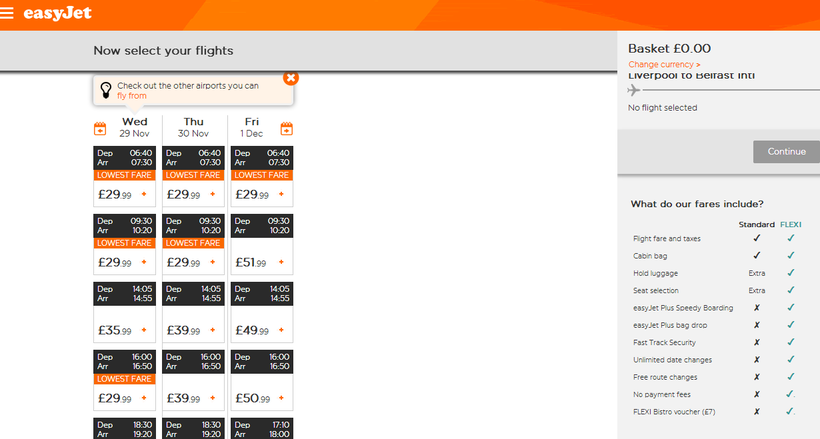This screenshot has height=439, width=820.
Task: Select Wed 14:05 flight at £35.99
Action: (x=124, y=312)
